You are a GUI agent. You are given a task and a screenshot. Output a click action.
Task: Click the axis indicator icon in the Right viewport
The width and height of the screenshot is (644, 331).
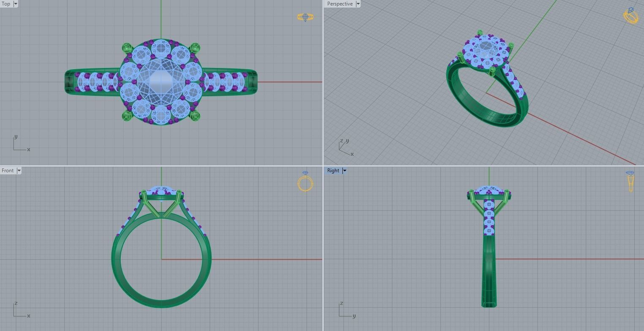point(347,310)
